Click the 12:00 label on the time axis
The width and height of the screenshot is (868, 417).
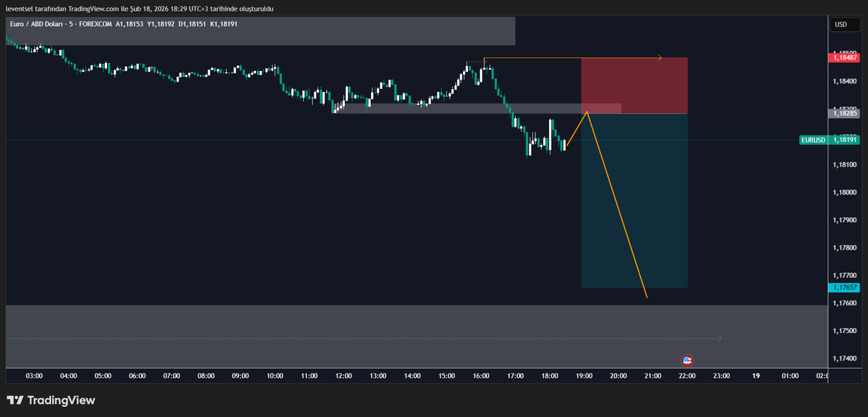click(x=344, y=376)
